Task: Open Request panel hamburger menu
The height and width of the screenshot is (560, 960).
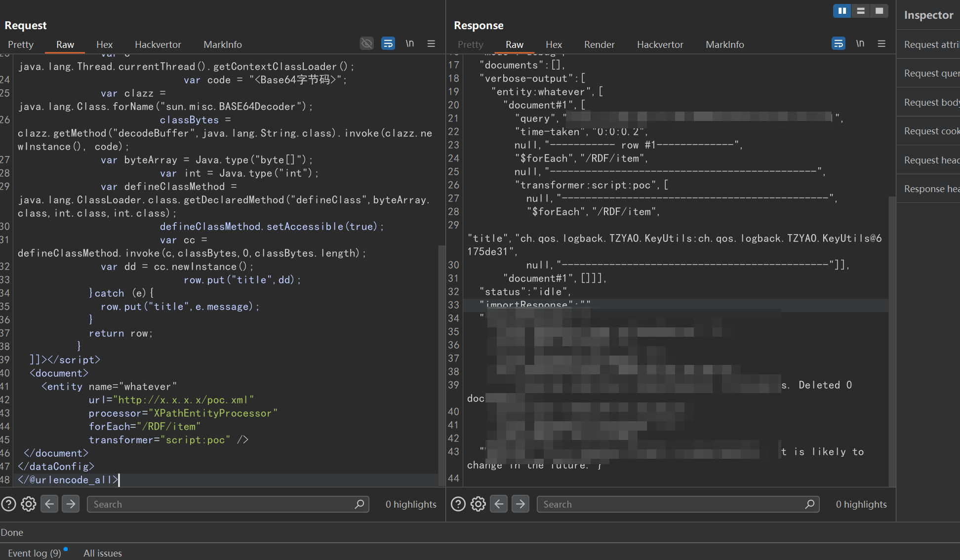Action: (x=431, y=43)
